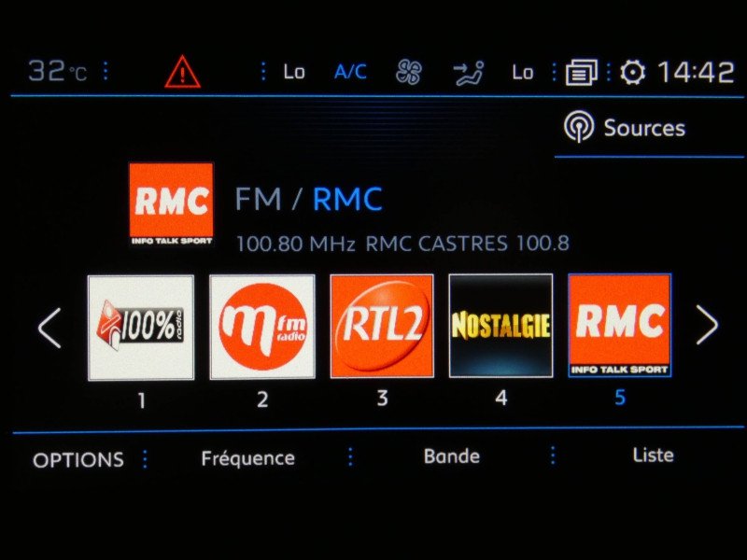Select preset 2 MFM Radio logo
747x560 pixels.
pyautogui.click(x=262, y=327)
